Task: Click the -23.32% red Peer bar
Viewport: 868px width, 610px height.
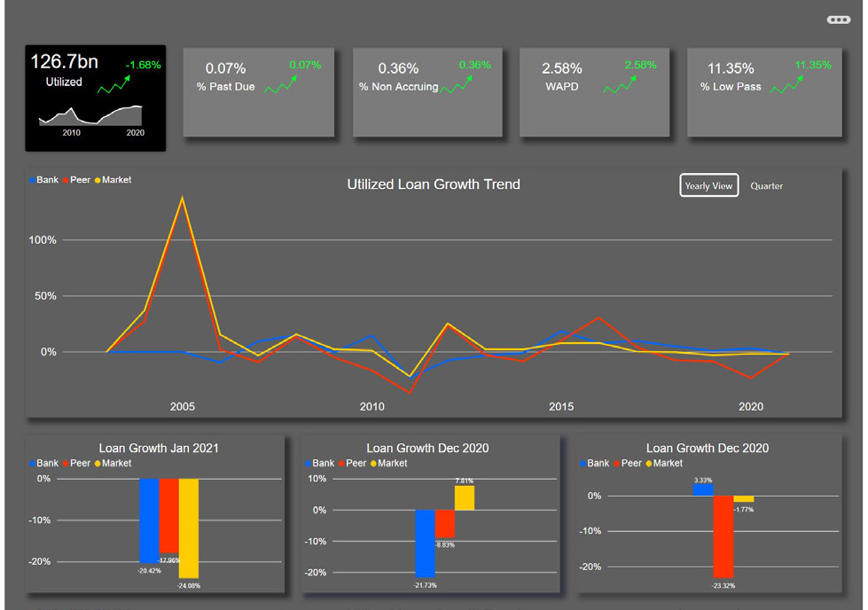Action: [x=723, y=536]
